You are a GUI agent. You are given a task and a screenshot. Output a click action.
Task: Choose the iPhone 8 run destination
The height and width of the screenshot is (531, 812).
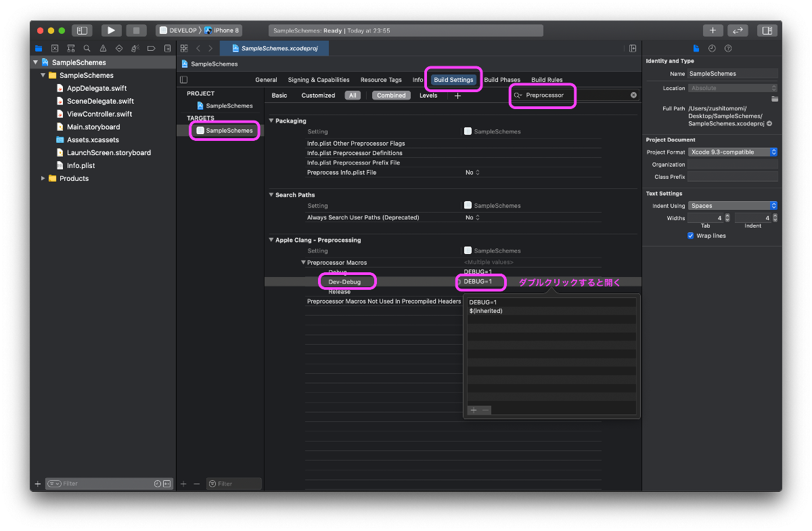click(221, 30)
